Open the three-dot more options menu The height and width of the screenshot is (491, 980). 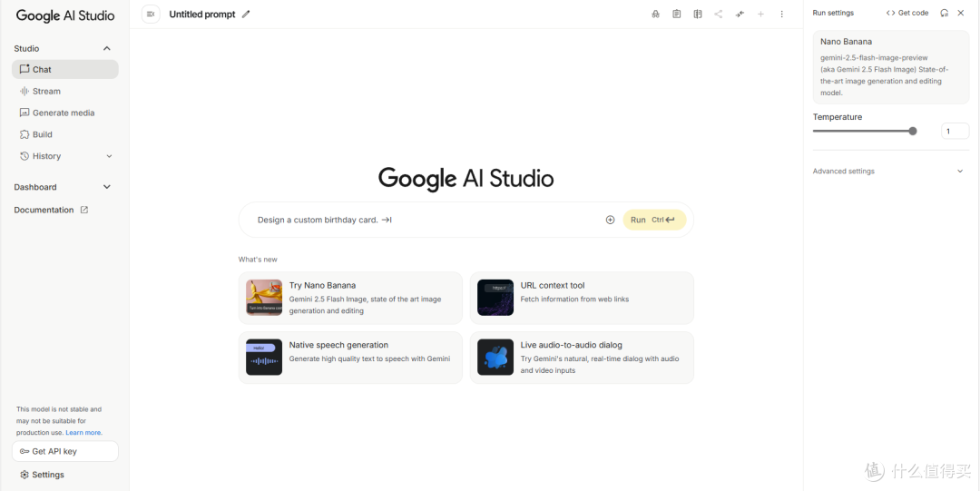coord(782,14)
